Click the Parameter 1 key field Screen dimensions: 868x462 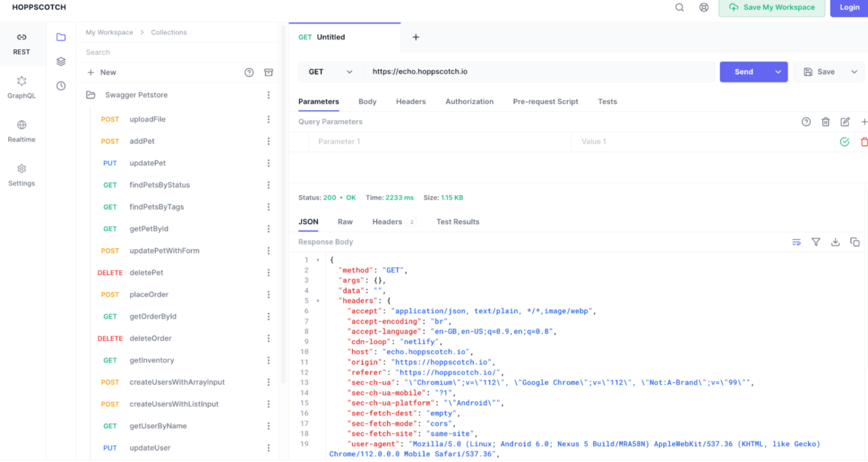[x=440, y=142]
